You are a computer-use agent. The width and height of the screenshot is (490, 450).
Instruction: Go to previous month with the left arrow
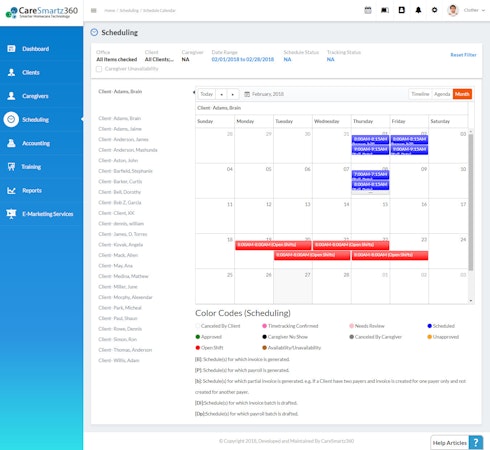point(221,94)
